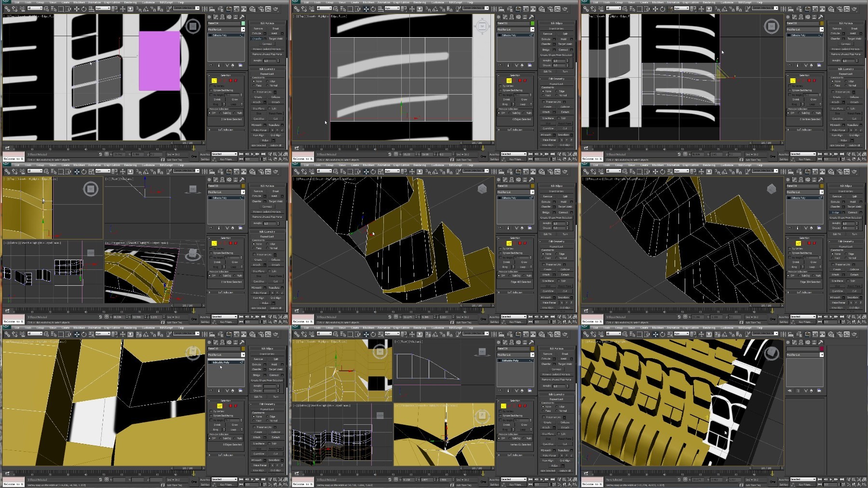Screen dimensions: 868x488
Task: Click the Key Filters button in bottom-right screenshot
Action: [806, 485]
